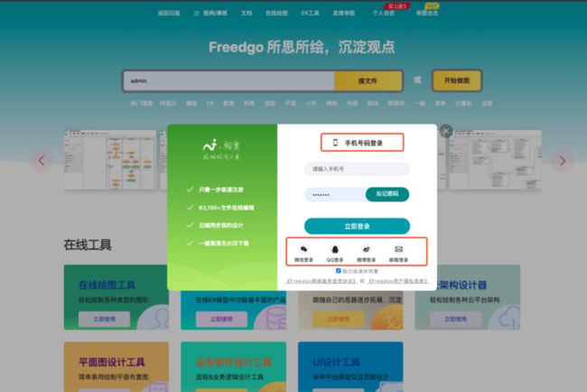Image resolution: width=587 pixels, height=392 pixels.
Task: Select the 手机号码登录 tab
Action: pos(362,143)
